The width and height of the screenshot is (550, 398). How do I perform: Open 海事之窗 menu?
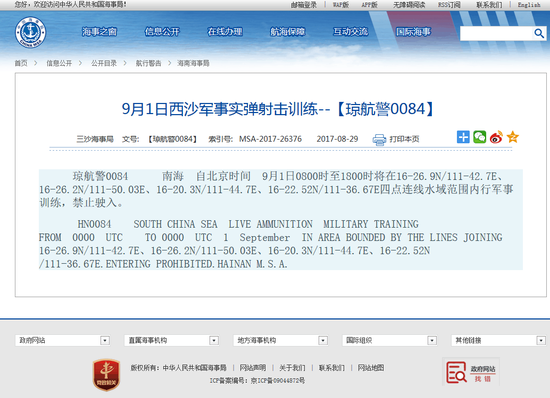click(99, 32)
